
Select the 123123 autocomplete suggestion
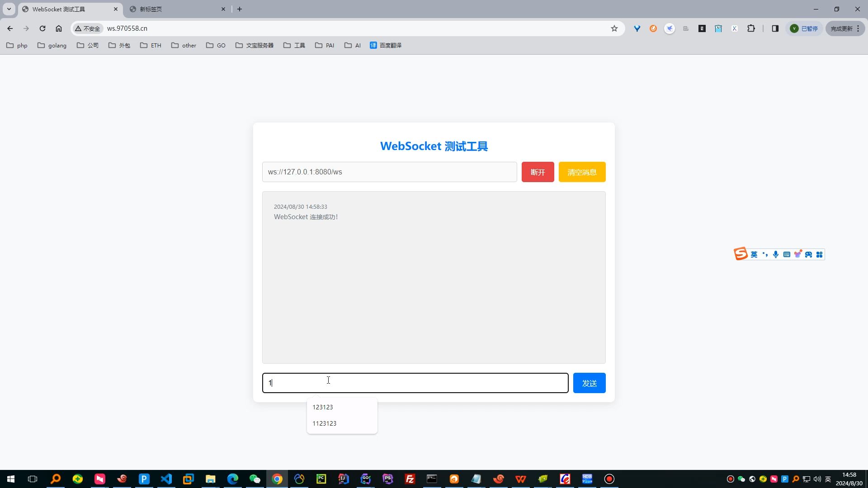click(x=323, y=407)
